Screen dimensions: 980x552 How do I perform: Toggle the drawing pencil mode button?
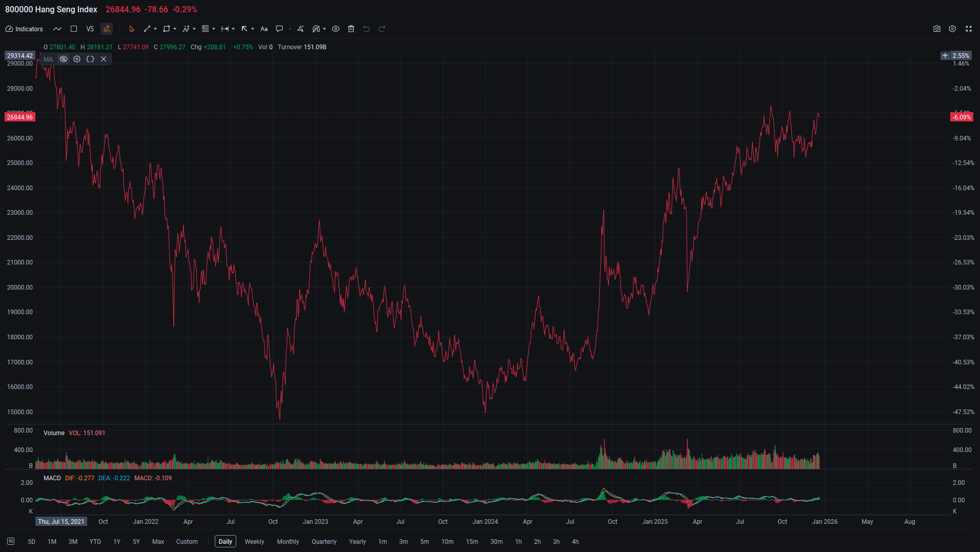click(107, 29)
